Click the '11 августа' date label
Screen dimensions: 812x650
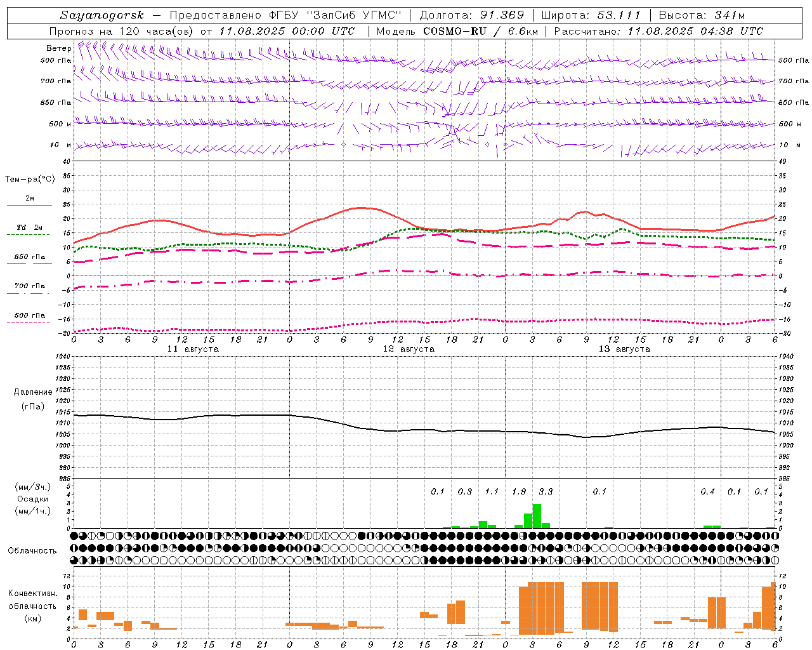click(x=193, y=349)
